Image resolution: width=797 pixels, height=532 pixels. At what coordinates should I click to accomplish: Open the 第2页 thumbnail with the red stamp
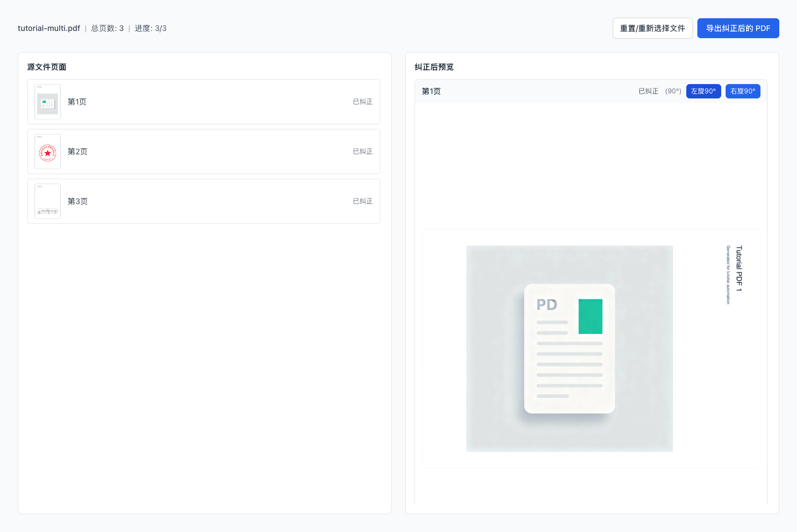pos(48,152)
